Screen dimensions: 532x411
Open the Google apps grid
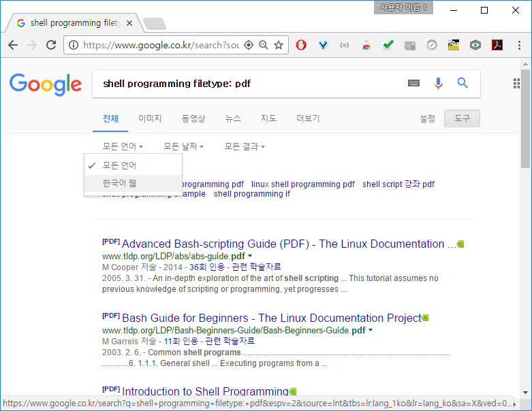tap(516, 83)
